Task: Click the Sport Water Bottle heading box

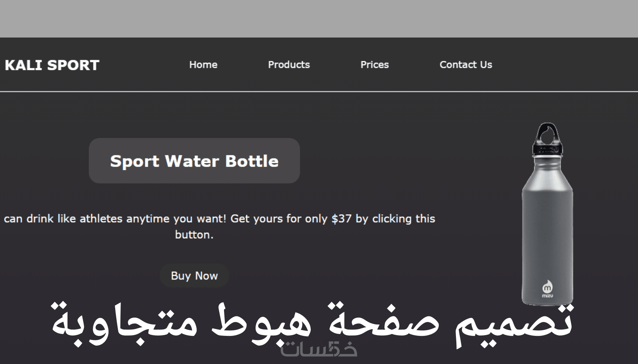Action: point(194,161)
